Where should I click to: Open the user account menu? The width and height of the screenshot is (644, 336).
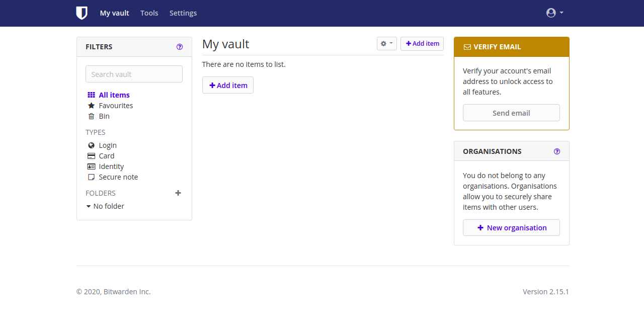pos(554,13)
